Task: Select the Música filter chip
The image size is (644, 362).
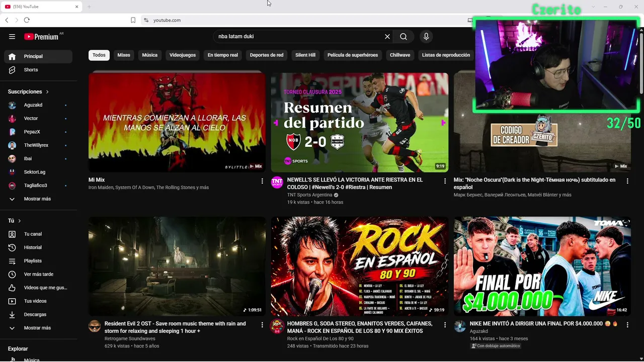Action: pyautogui.click(x=150, y=55)
